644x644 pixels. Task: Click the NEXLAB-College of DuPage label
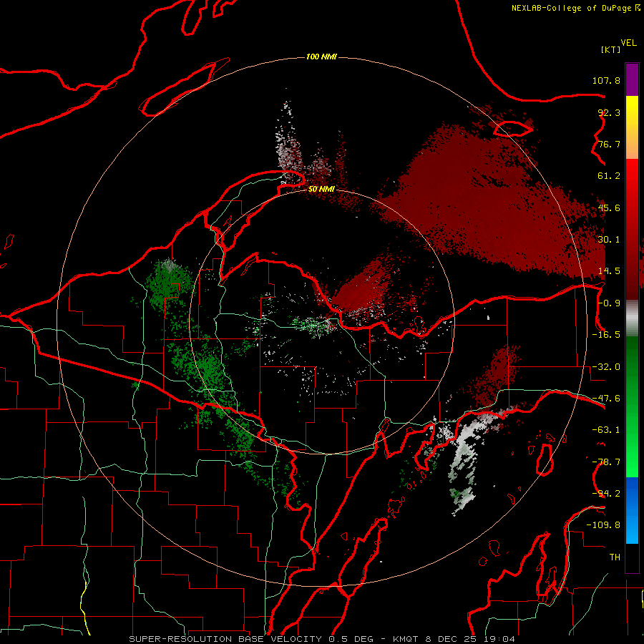tap(572, 8)
